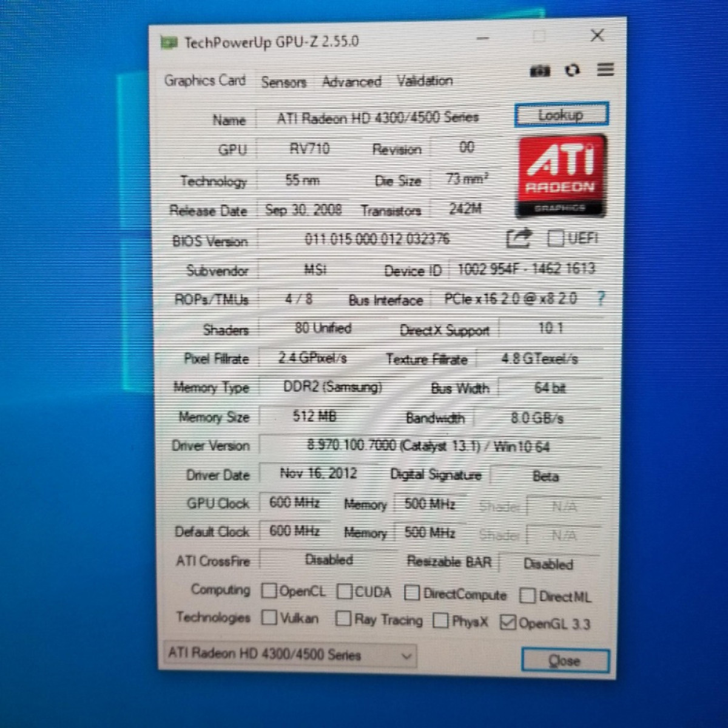Viewport: 728px width, 728px height.
Task: Click the DirectX Support value 10.1
Action: [550, 328]
